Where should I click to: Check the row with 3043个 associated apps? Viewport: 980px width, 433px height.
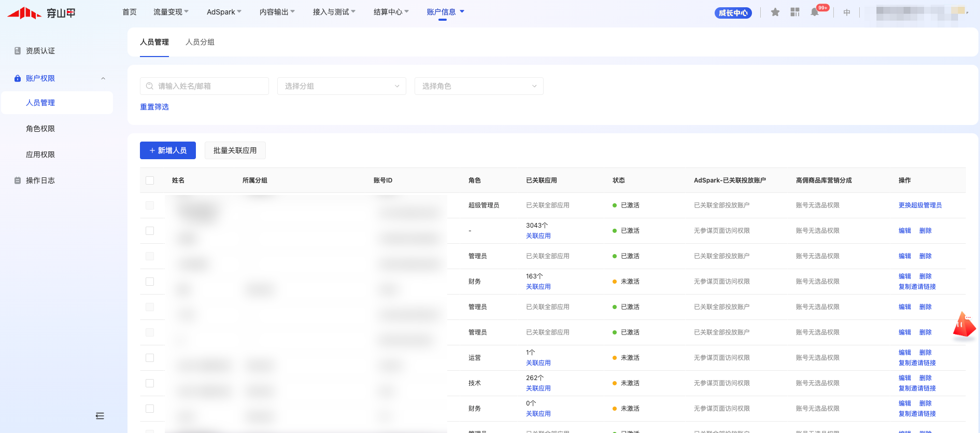click(150, 231)
